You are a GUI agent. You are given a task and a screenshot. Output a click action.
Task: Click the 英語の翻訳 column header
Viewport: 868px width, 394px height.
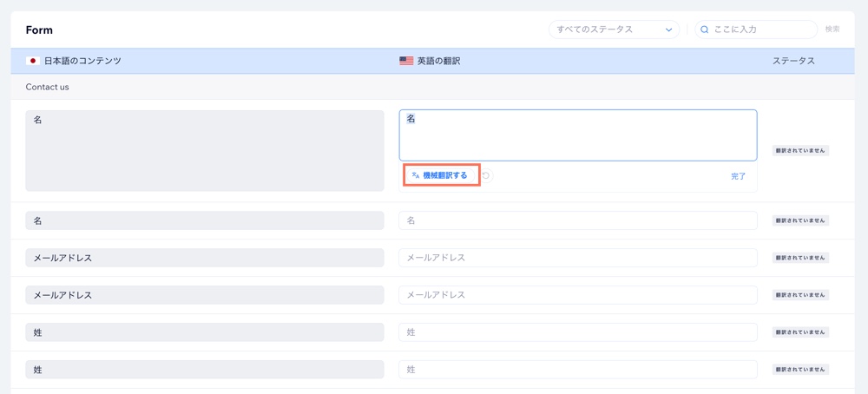point(438,61)
